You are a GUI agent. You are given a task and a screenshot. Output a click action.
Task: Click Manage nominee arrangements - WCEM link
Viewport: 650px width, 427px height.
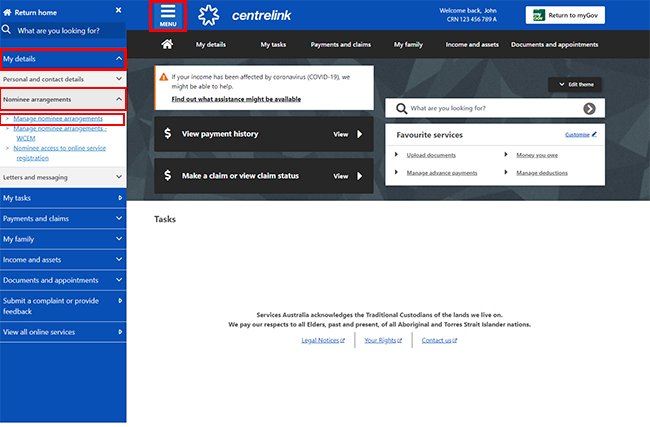click(x=60, y=133)
